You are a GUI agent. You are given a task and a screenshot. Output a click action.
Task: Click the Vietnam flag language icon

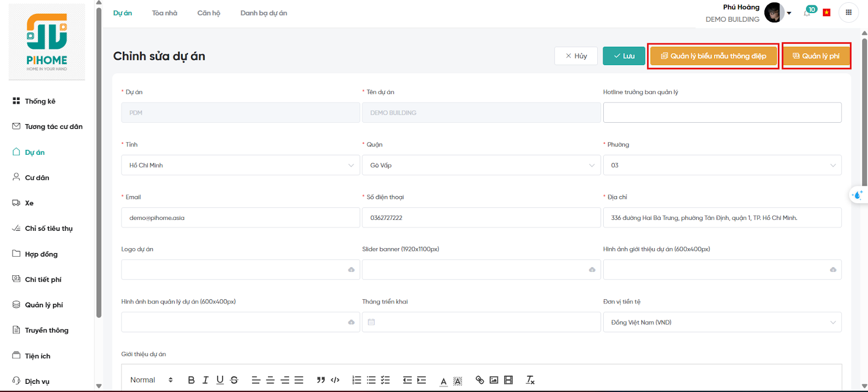pos(827,12)
